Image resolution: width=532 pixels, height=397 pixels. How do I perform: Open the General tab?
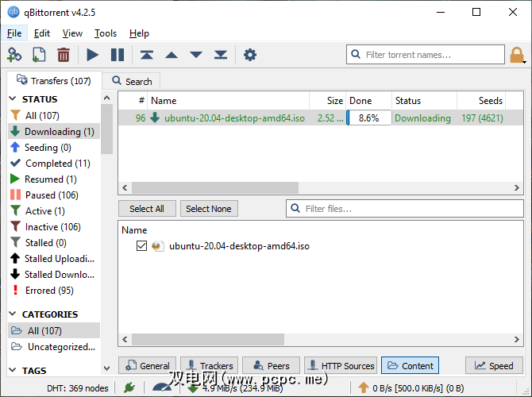coord(147,365)
